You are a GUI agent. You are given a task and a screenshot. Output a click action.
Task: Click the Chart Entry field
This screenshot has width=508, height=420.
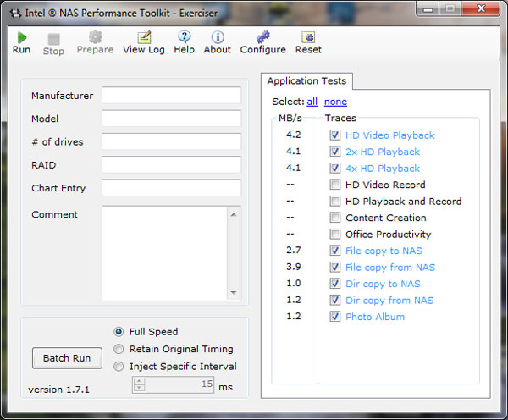click(171, 188)
